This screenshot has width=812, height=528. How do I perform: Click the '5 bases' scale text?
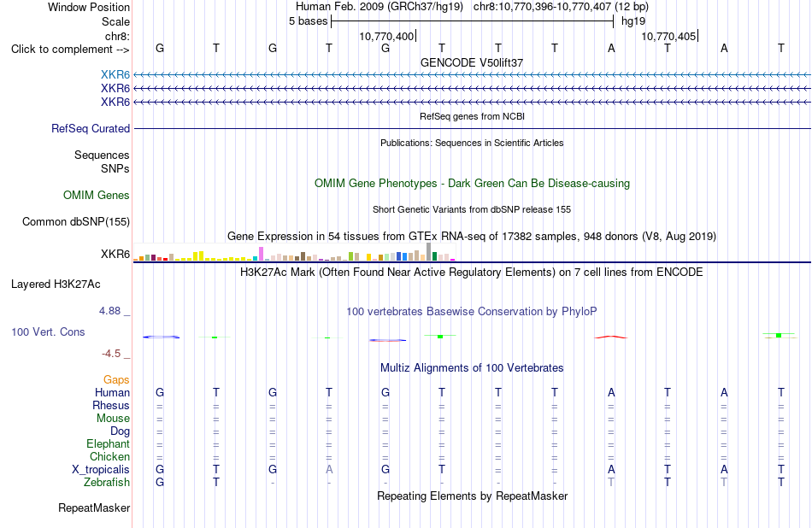(x=308, y=21)
